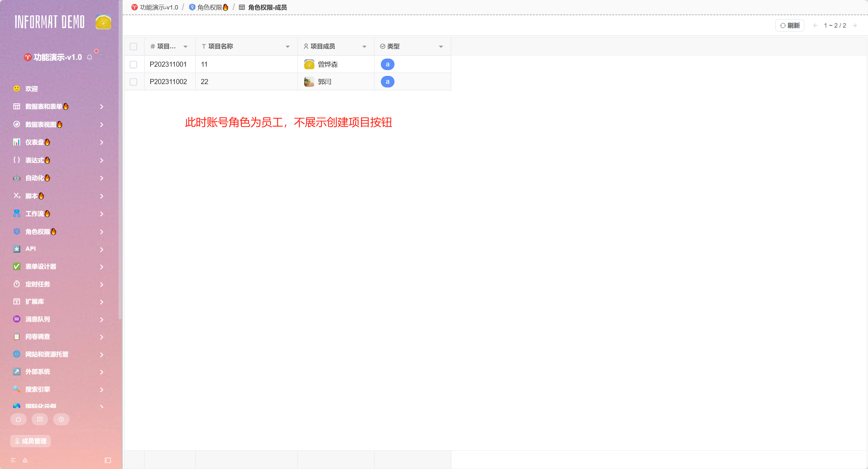The image size is (868, 469).
Task: Check the row P202311002 checkbox
Action: coord(134,82)
